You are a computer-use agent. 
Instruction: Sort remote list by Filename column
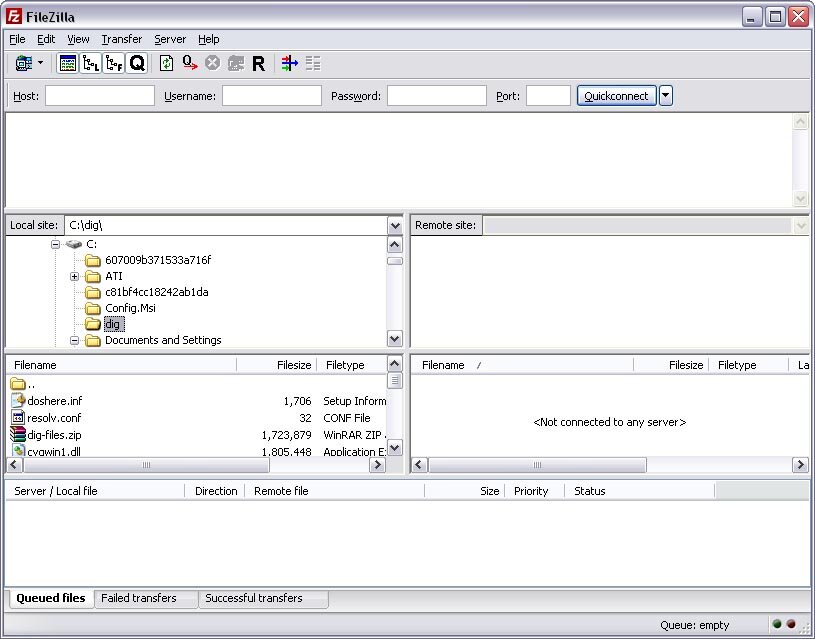522,365
